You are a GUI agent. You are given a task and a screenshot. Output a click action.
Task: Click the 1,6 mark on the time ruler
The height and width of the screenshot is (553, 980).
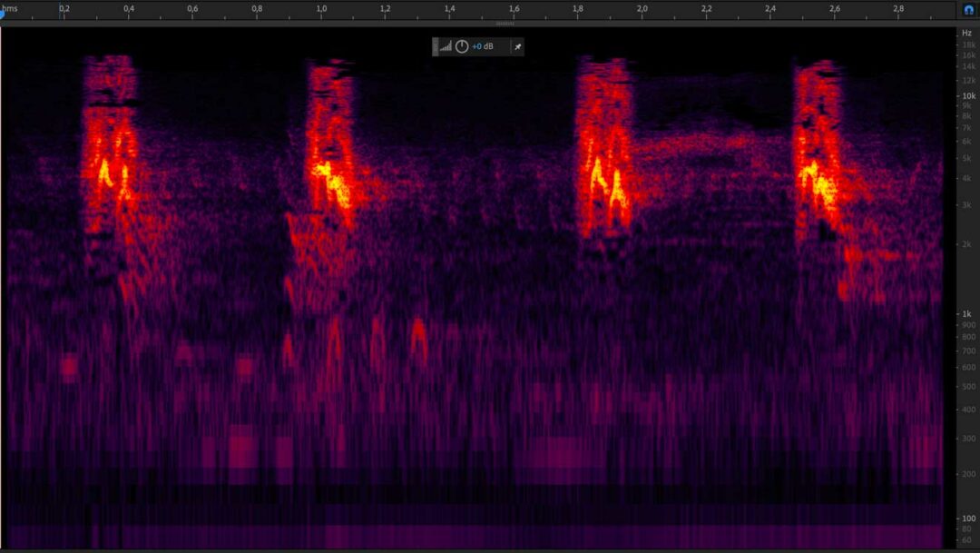[514, 9]
